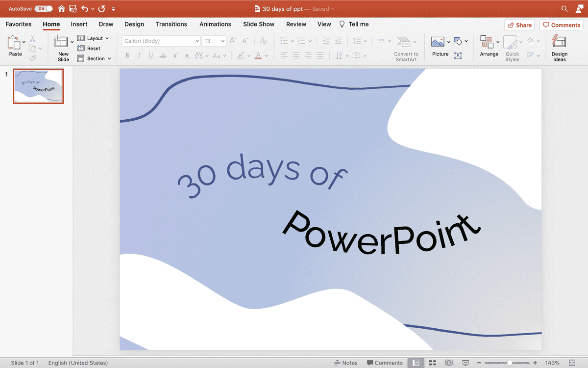Click the Share button
This screenshot has width=588, height=368.
519,25
